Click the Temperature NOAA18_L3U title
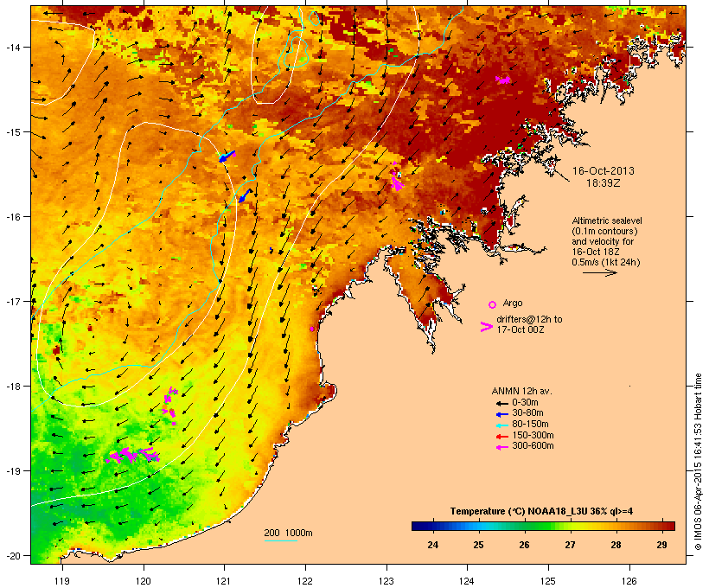Viewport: 709px width, 588px height. (541, 511)
